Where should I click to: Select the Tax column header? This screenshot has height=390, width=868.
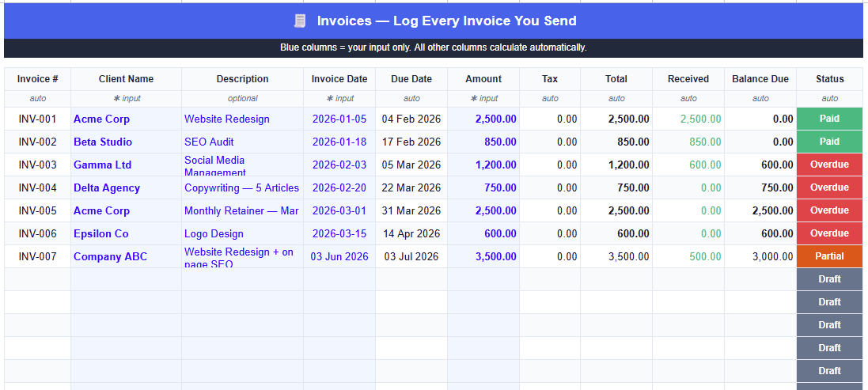point(550,79)
